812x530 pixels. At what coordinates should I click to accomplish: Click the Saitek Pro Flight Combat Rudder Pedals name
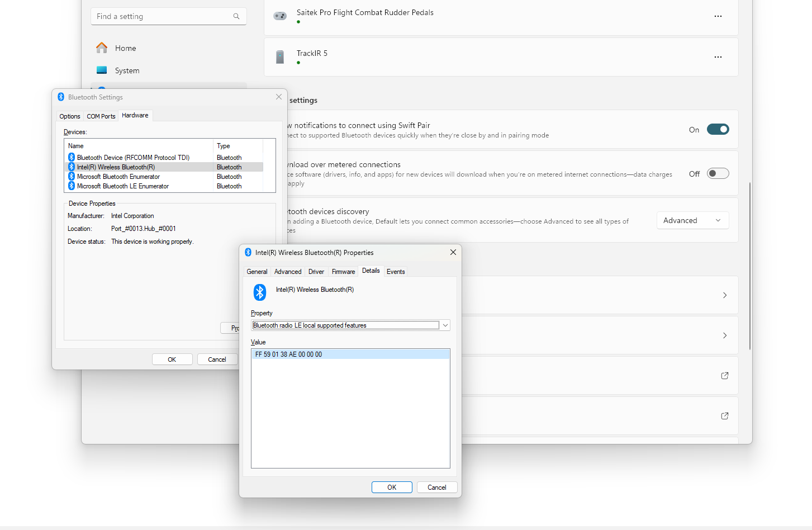[365, 12]
